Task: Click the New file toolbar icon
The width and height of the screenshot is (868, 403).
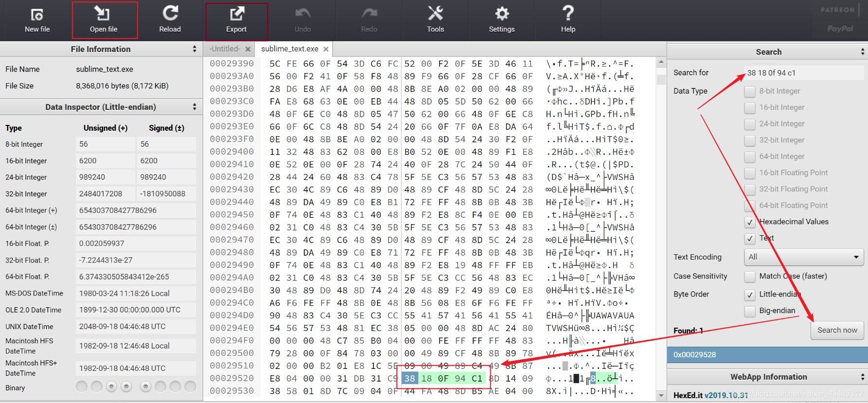Action: 37,20
